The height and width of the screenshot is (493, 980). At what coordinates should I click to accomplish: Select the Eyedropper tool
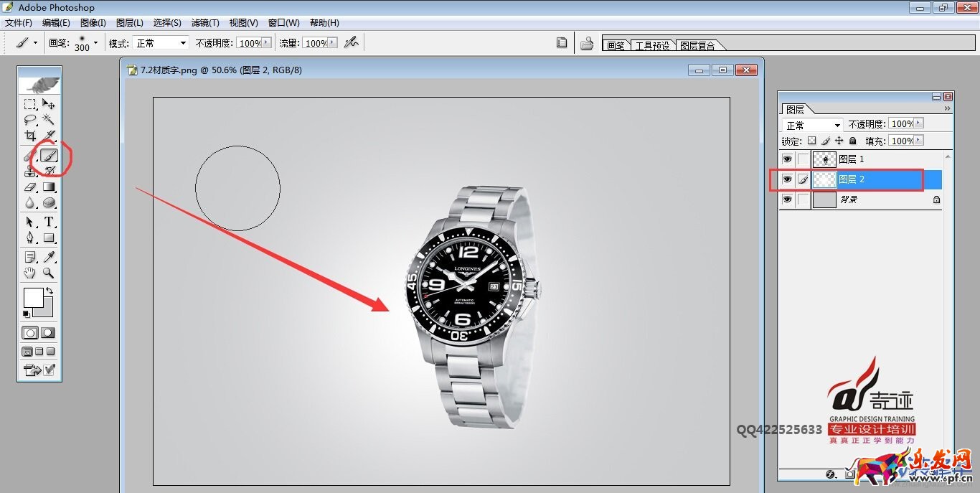pos(49,257)
